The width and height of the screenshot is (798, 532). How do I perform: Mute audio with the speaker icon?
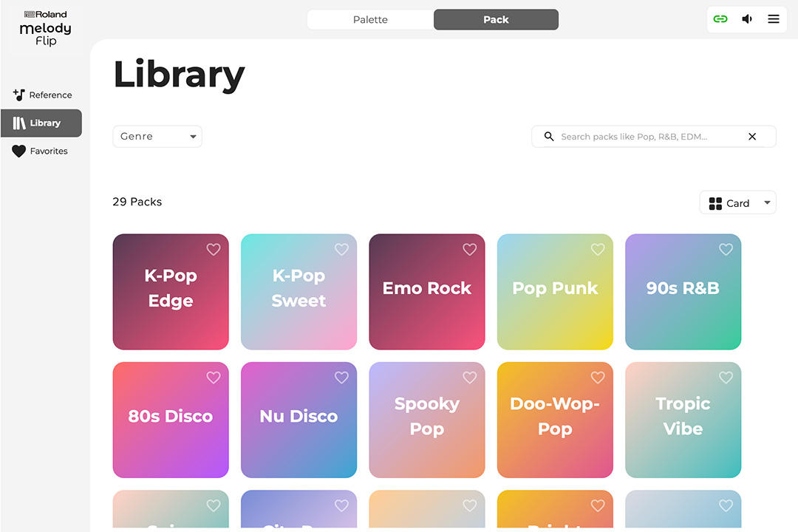click(x=746, y=19)
